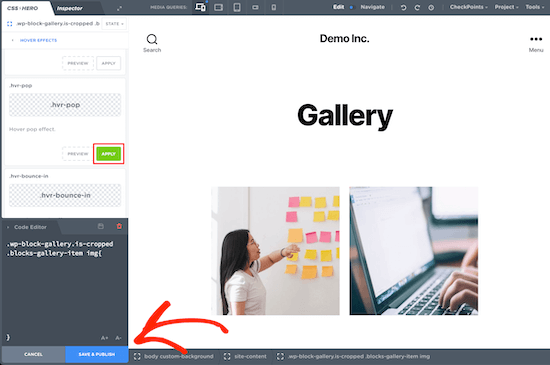Open the CheckPoints dropdown menu

(x=469, y=7)
